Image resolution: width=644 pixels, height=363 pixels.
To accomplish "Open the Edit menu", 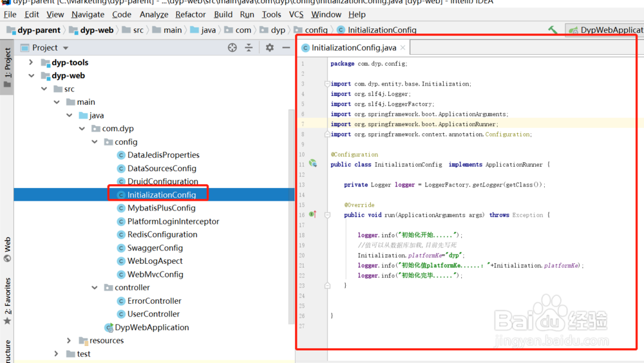I will click(x=32, y=14).
